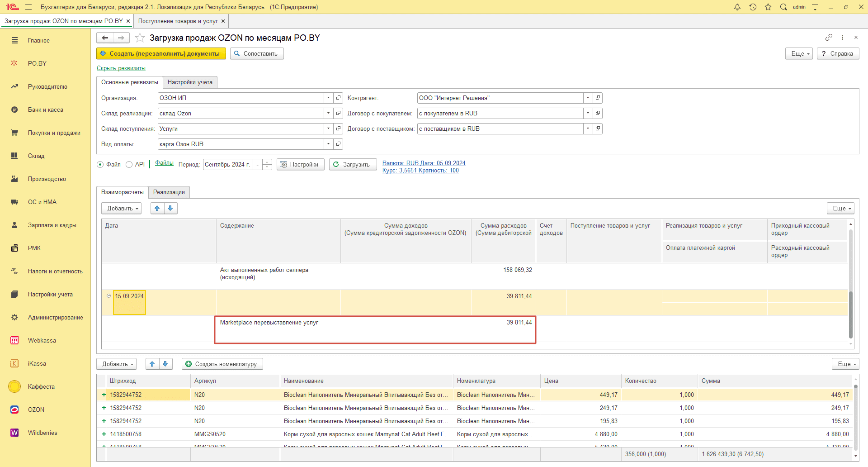Screen dimensions: 868x467
Task: Open Договор с покупателем dropdown arrow
Action: pos(588,113)
